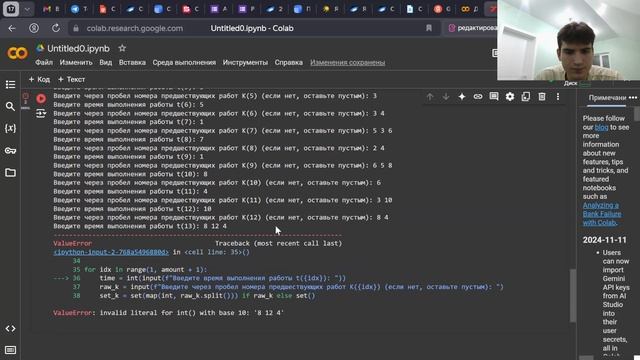Go back using the browser back arrow

point(12,28)
